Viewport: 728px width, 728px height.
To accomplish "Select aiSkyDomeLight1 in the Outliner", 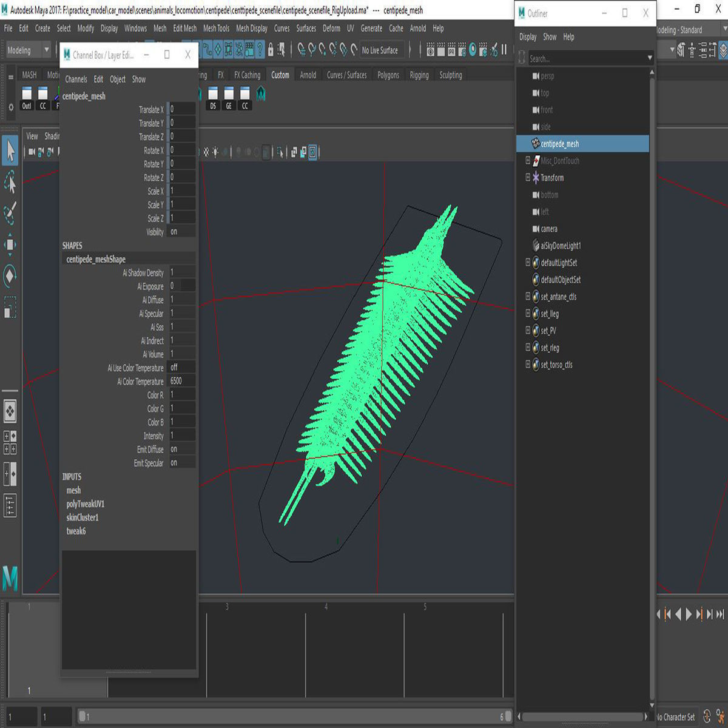I will point(561,246).
